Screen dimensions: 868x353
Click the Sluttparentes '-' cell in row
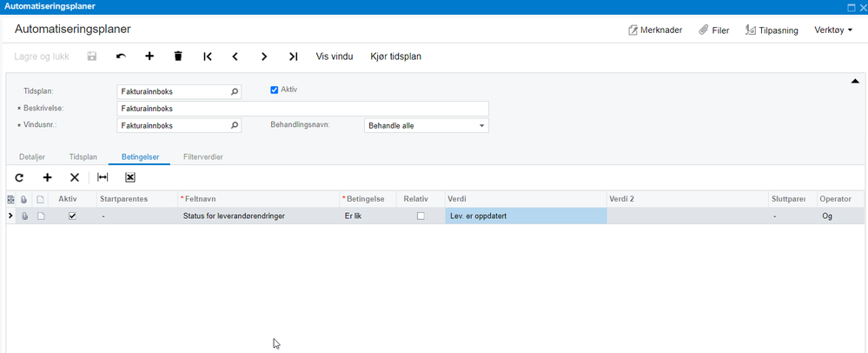click(x=793, y=216)
